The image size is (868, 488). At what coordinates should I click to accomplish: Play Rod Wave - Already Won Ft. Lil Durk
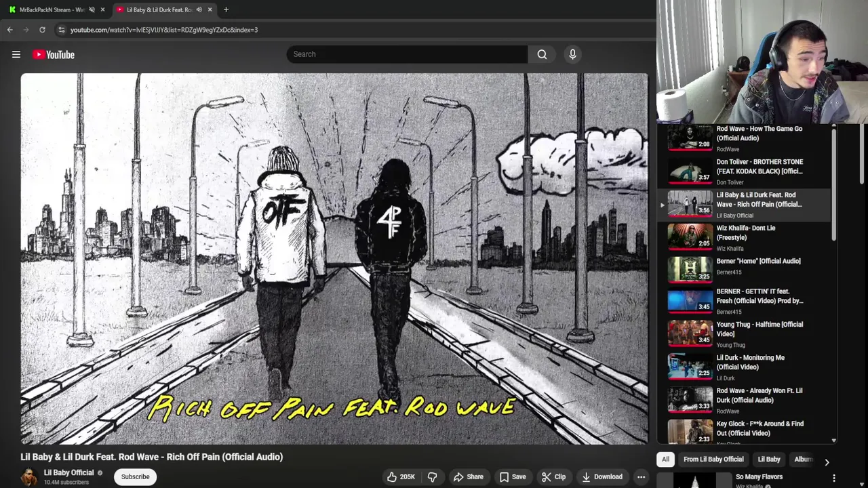743,401
